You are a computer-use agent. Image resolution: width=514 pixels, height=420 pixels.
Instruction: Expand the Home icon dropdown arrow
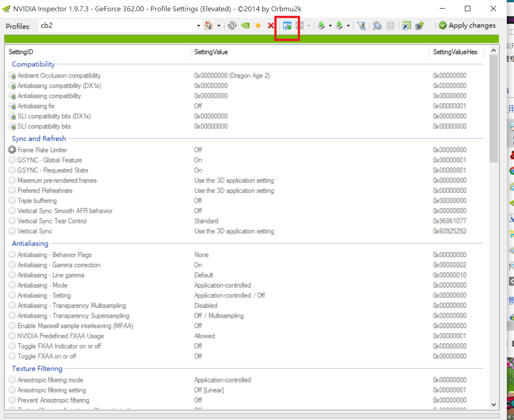tap(218, 26)
